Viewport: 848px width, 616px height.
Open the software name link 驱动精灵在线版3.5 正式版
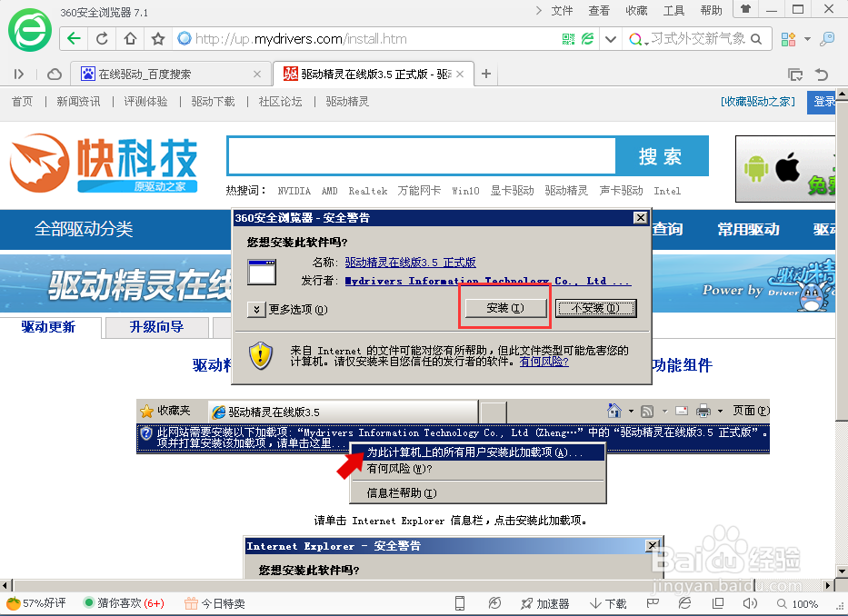[411, 263]
